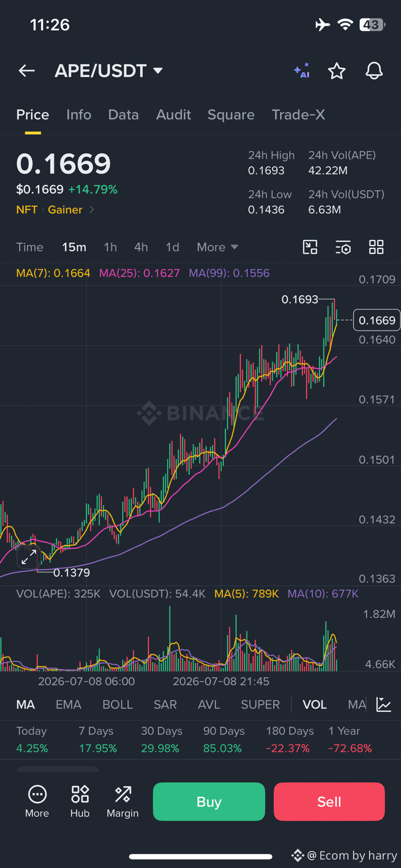Tap the 30 Days 29.98% performance
Viewport: 401px width, 868px height.
(x=161, y=740)
